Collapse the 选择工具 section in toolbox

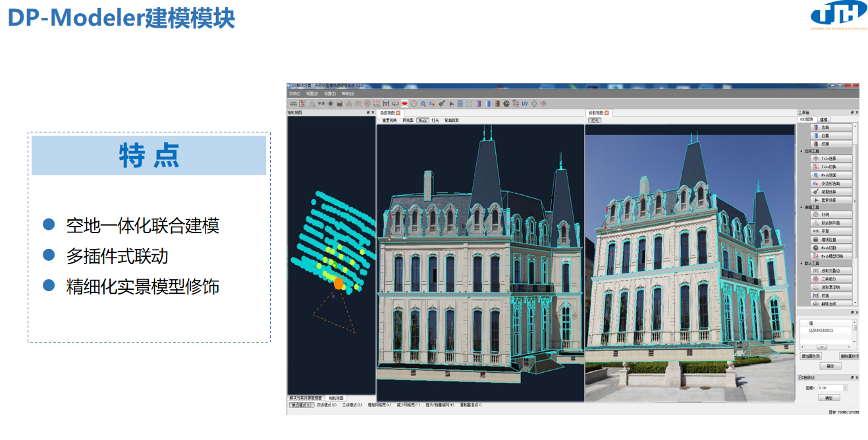[x=801, y=151]
